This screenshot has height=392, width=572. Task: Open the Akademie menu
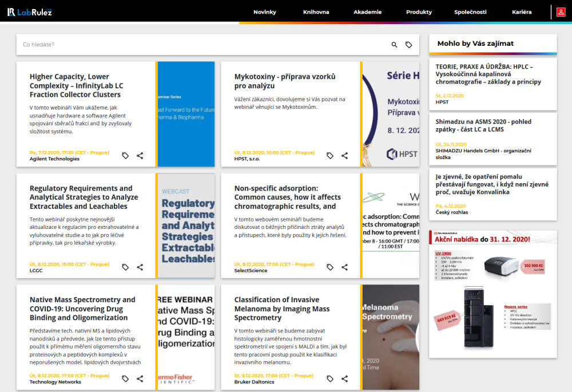pyautogui.click(x=367, y=12)
